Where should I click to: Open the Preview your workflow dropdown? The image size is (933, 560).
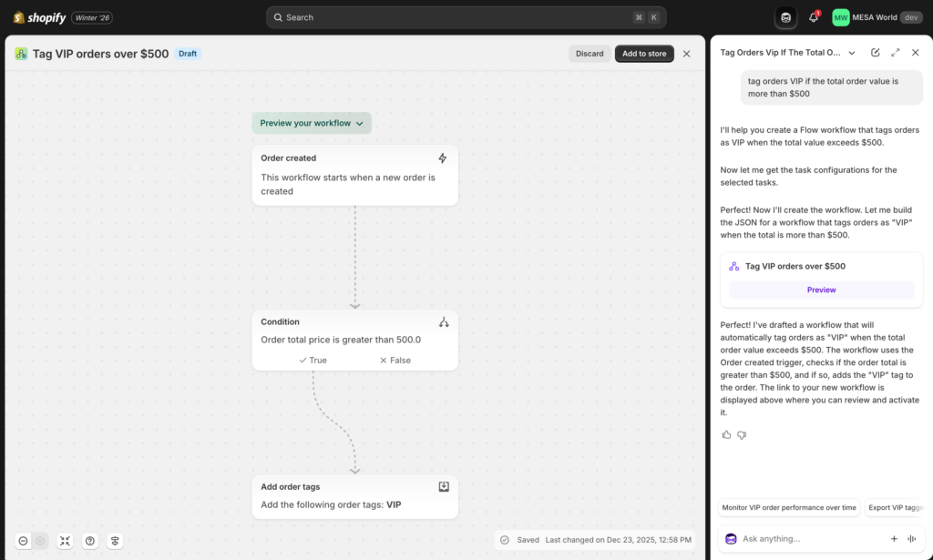312,122
